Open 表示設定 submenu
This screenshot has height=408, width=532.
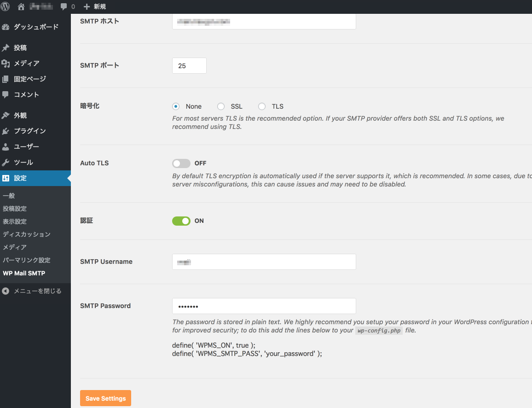click(15, 221)
